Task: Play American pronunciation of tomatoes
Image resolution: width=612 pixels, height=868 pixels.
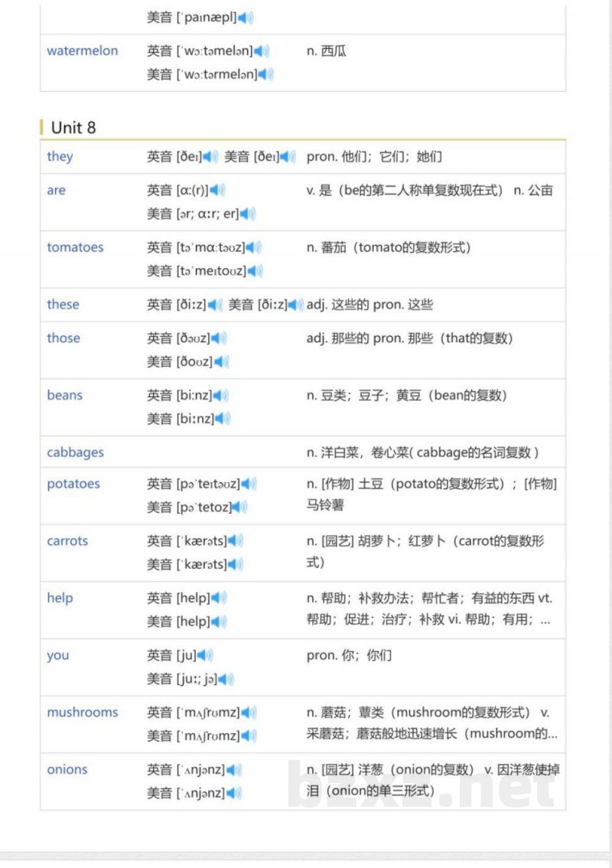Action: [255, 271]
